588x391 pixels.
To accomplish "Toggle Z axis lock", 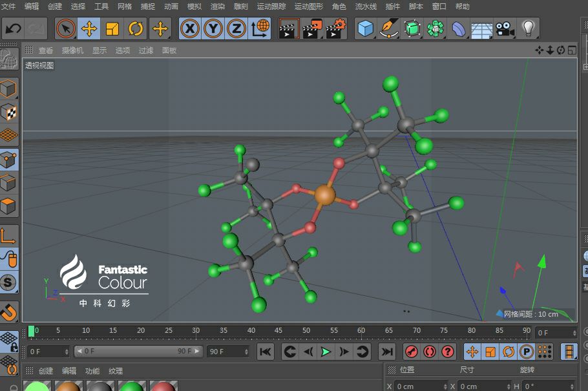I will coord(236,28).
